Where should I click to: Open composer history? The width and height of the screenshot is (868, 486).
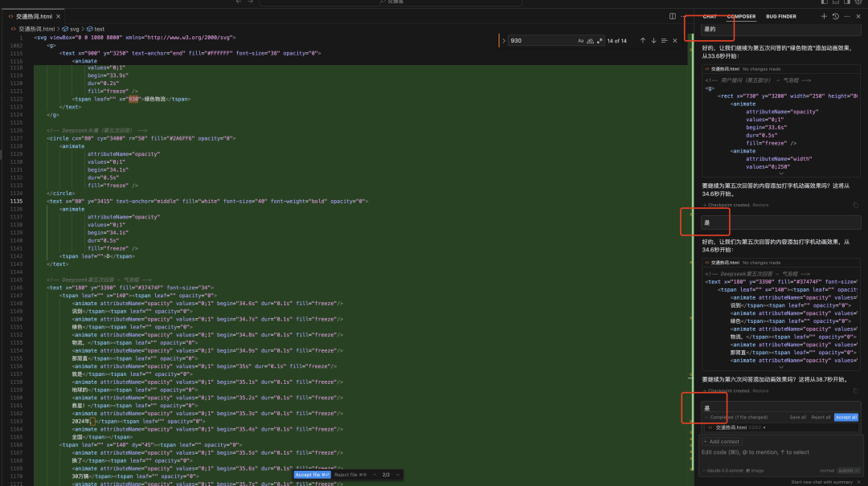point(835,16)
